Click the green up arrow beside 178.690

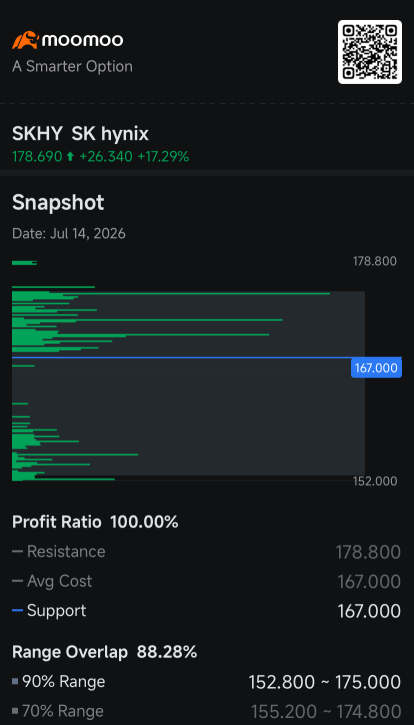[70, 157]
